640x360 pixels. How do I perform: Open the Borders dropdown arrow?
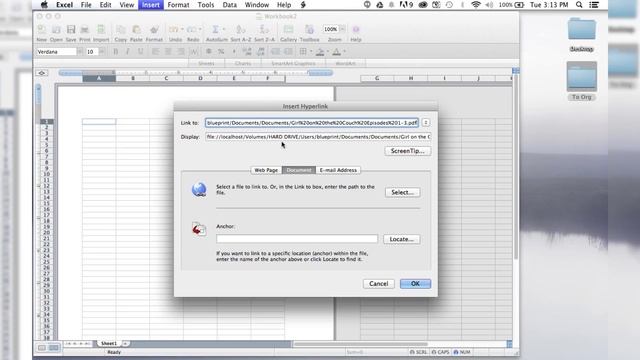point(311,52)
